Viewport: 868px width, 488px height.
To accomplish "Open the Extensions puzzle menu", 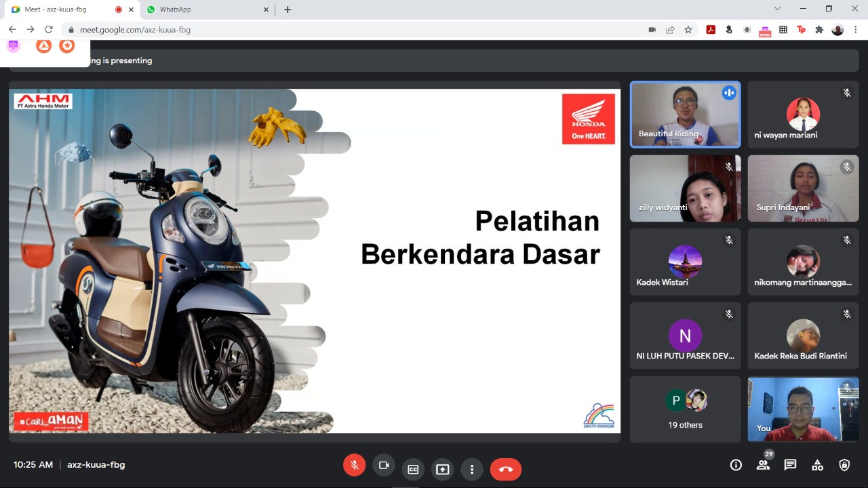I will coord(819,30).
